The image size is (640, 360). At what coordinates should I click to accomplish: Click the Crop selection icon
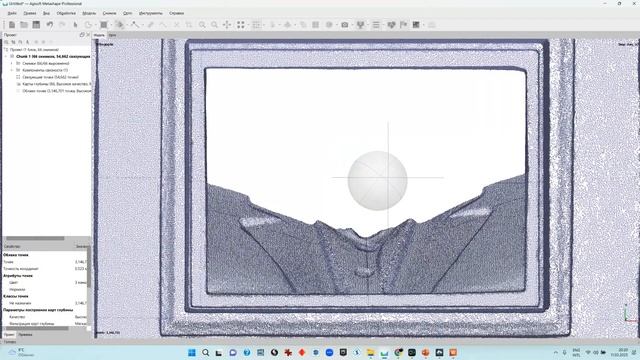click(x=189, y=25)
